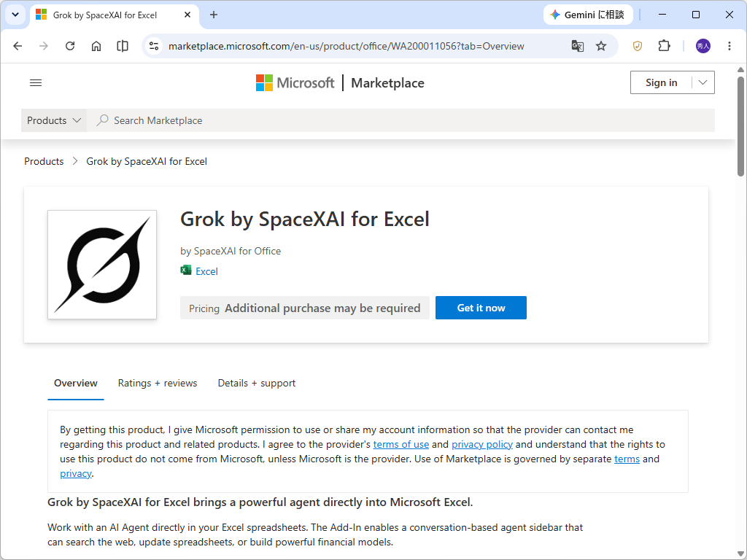Click the Grok product logo thumbnail
The height and width of the screenshot is (560, 747).
102,265
